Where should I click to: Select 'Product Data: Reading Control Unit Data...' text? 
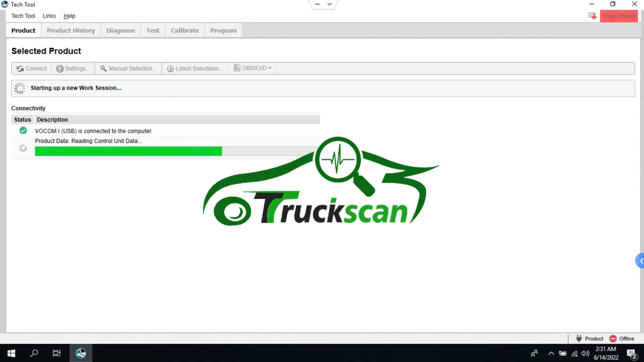pos(89,141)
